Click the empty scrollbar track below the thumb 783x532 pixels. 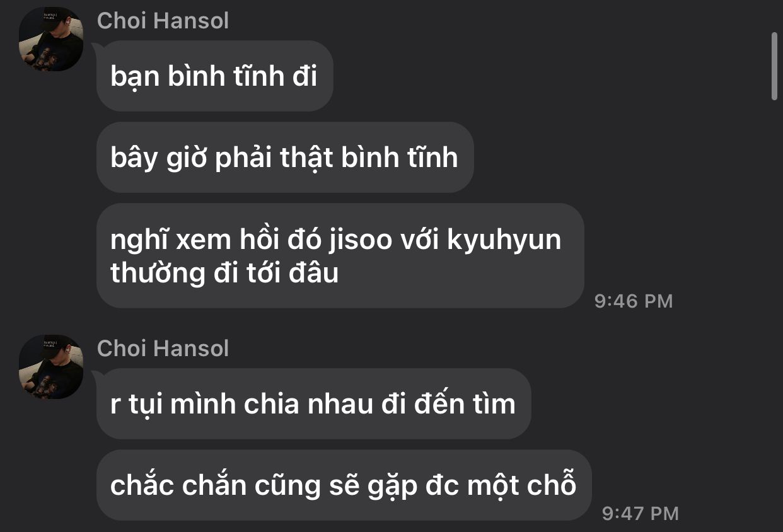click(775, 315)
